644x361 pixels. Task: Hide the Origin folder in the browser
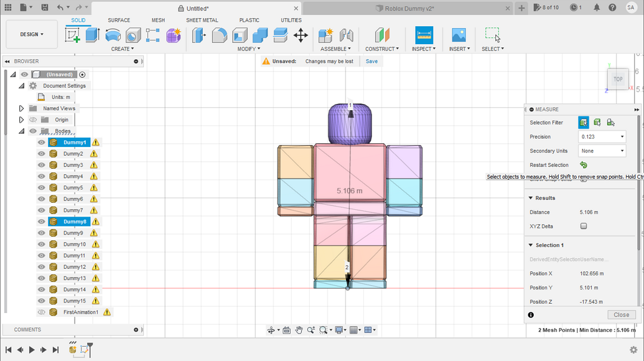point(32,120)
